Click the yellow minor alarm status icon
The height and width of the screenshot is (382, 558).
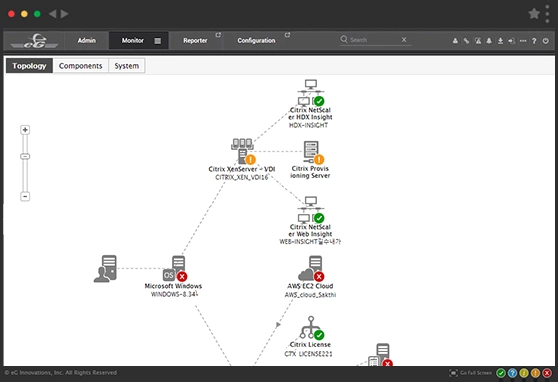click(523, 373)
